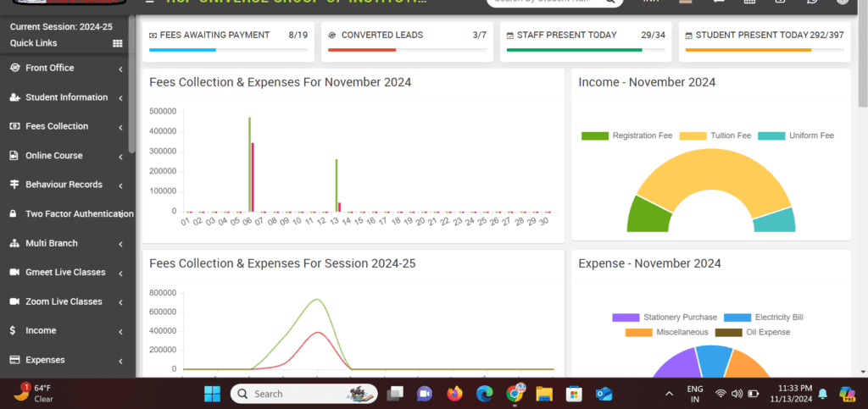Viewport: 868px width, 409px height.
Task: Click the Behaviour Records sidebar icon
Action: 14,185
